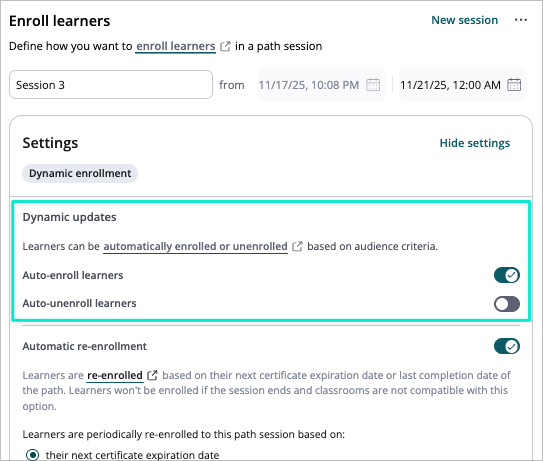
Task: Open the three-dot more options menu
Action: pyautogui.click(x=520, y=20)
